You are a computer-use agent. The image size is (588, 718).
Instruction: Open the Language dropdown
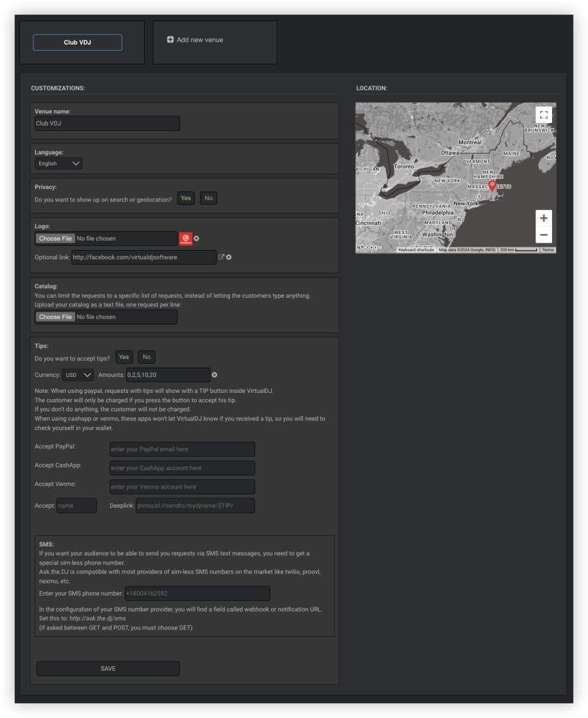pos(58,164)
